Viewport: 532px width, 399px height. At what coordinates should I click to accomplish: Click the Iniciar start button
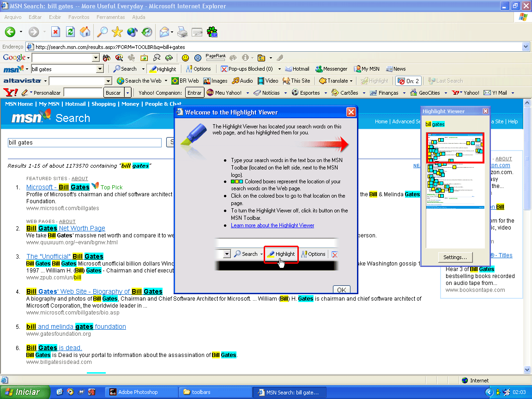[25, 392]
